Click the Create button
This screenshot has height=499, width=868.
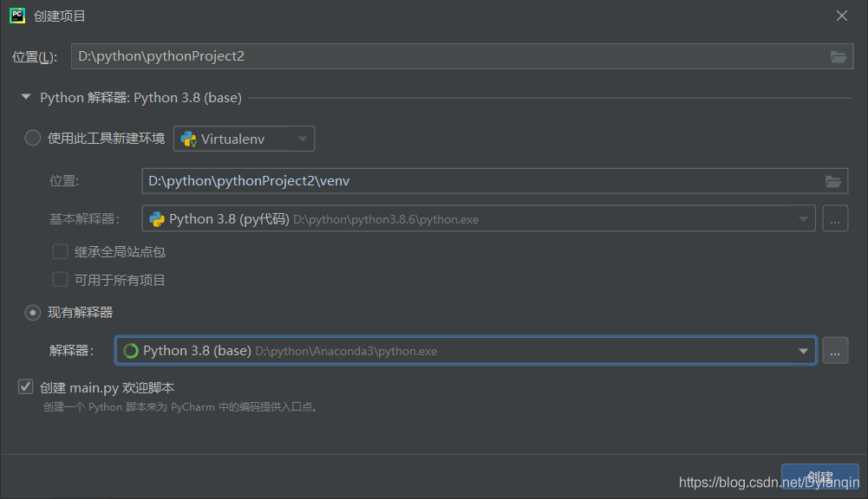pos(819,476)
